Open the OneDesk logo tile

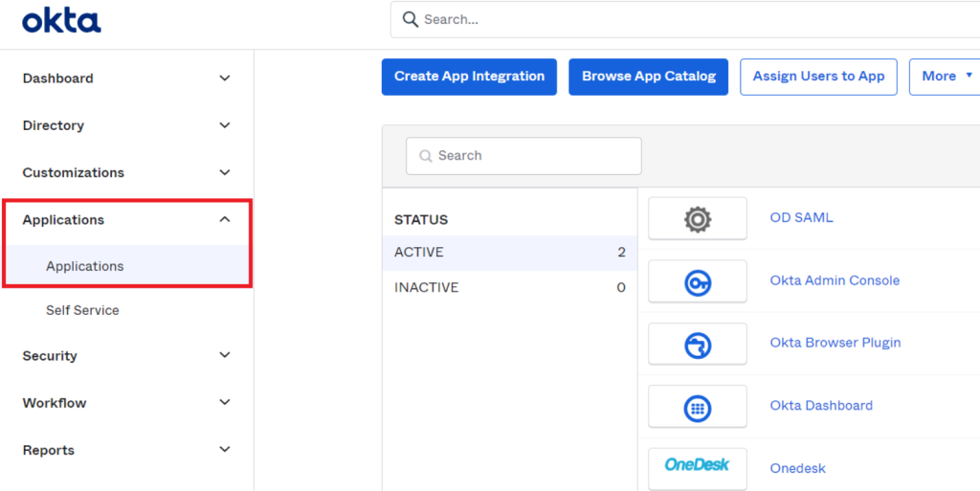pos(698,468)
